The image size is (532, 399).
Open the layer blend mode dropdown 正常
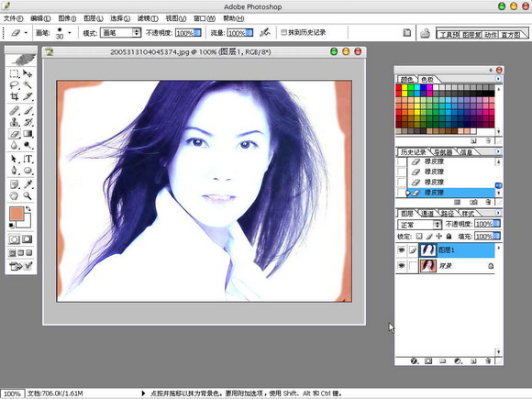[x=419, y=225]
